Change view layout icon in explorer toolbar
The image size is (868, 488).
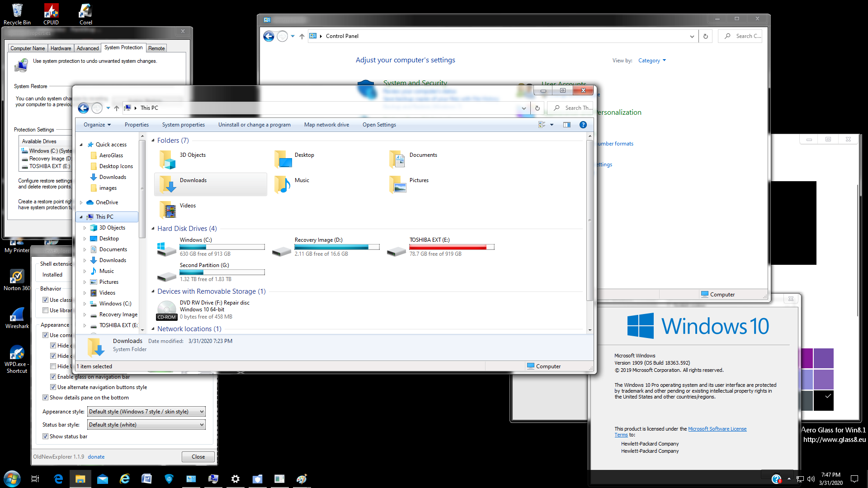[542, 125]
